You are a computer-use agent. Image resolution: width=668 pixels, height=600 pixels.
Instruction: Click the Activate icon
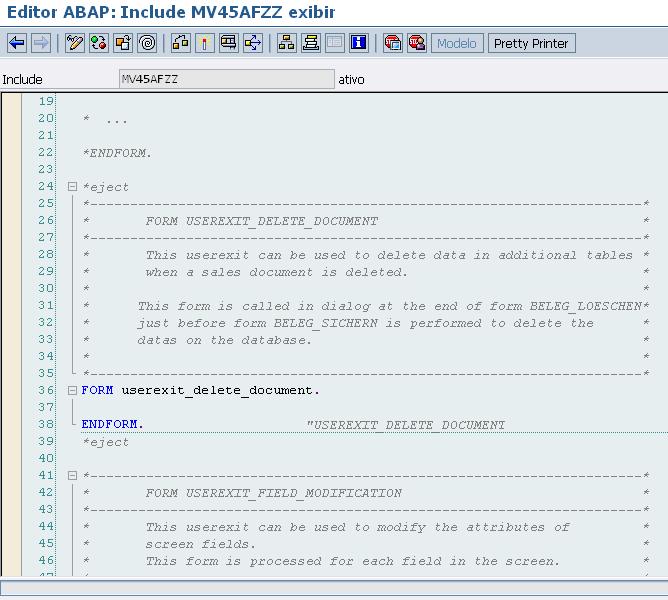204,43
